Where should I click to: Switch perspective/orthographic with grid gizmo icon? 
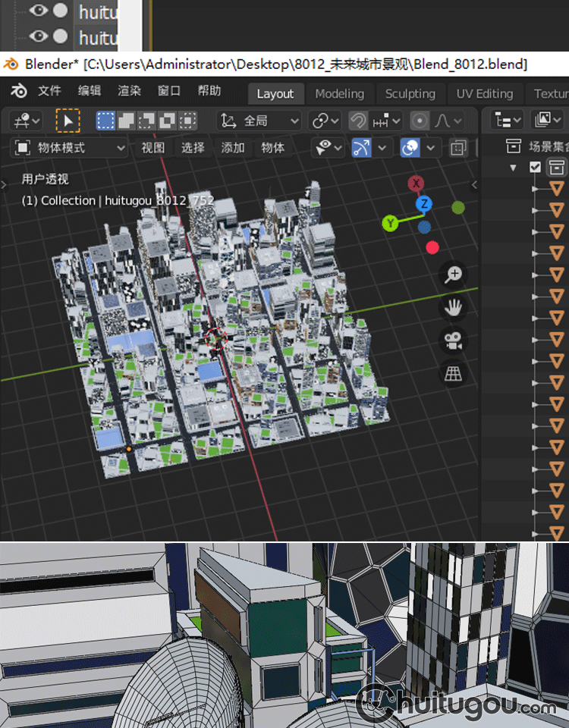pos(454,374)
